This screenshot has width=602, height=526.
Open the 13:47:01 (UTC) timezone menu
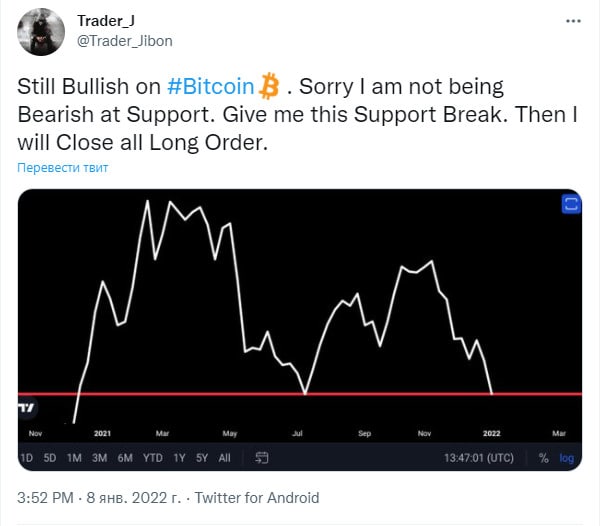pos(479,458)
